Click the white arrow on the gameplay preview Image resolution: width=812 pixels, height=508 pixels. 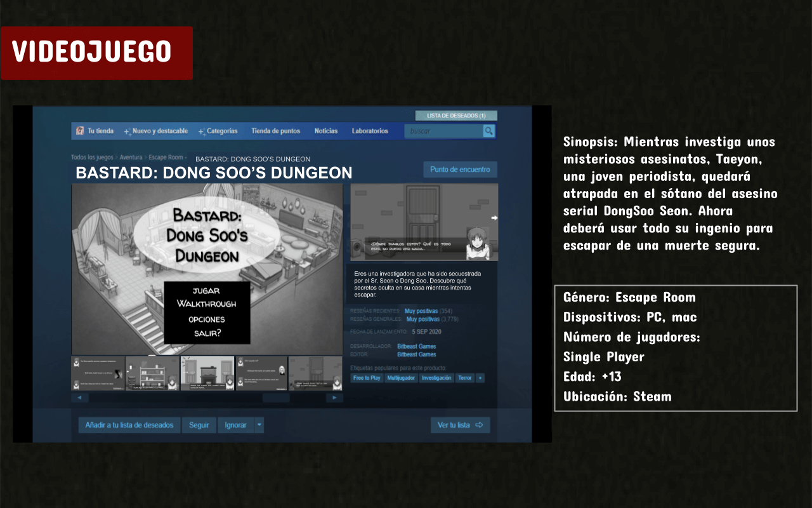493,218
